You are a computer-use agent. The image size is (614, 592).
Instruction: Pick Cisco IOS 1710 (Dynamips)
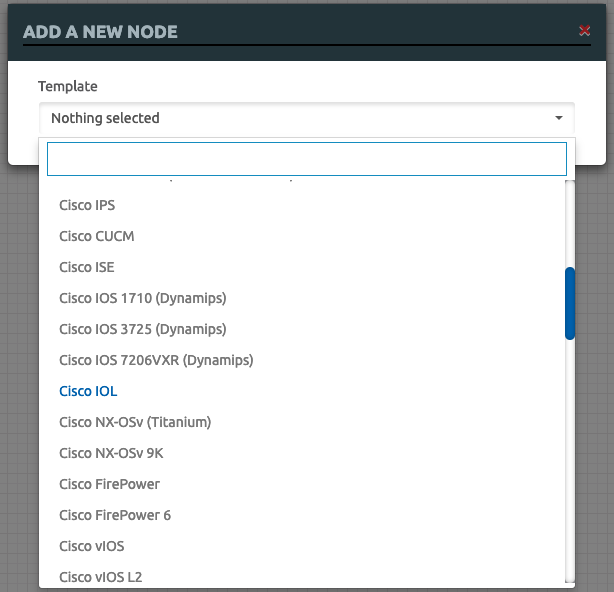click(x=302, y=298)
